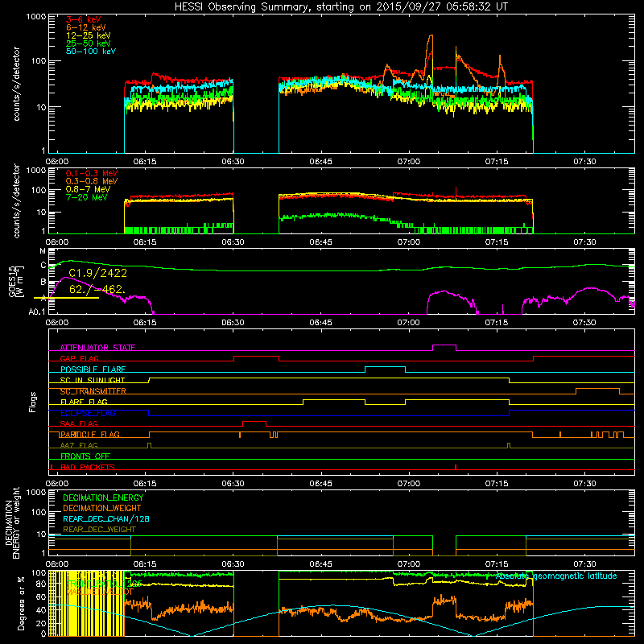The image size is (644, 644).
Task: Click the raised SC_TRANSMITTER segment near 07:30
Action: [x=597, y=389]
